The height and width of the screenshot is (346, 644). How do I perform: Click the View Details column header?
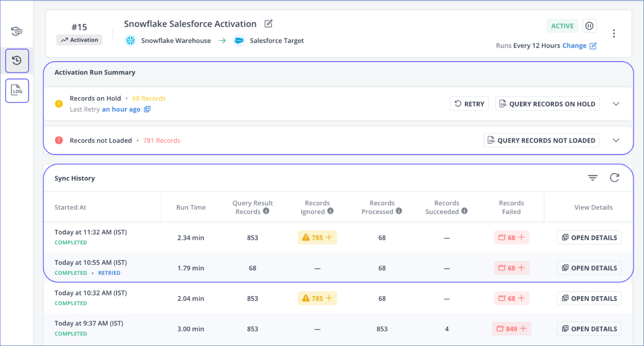pos(593,207)
